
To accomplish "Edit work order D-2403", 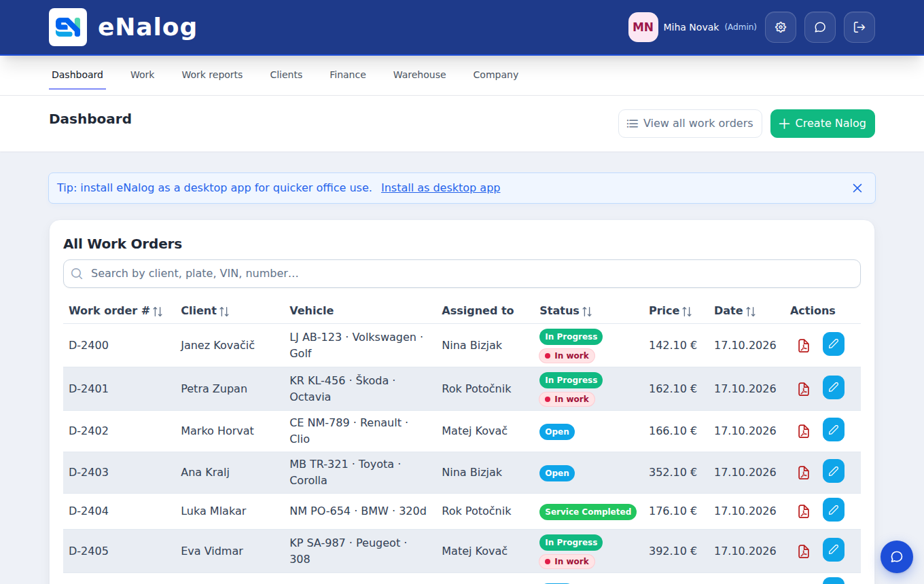I will point(834,471).
